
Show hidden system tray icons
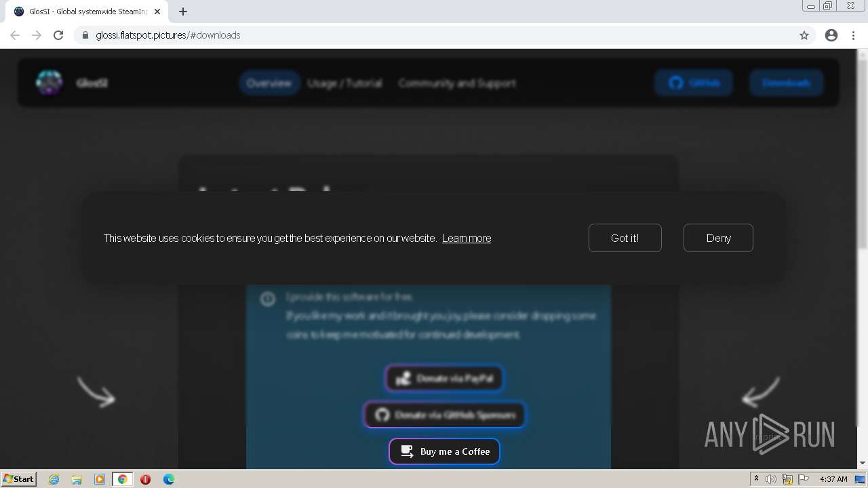pos(756,479)
